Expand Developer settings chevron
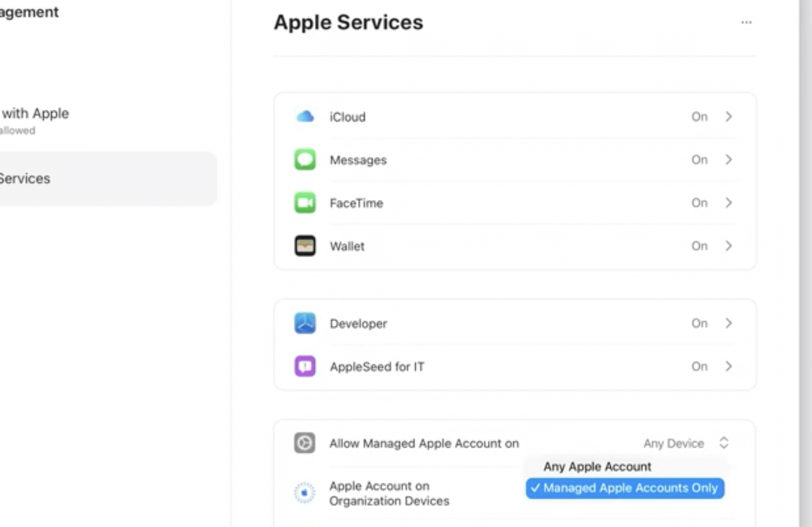Screen dimensions: 812x527 [729, 323]
